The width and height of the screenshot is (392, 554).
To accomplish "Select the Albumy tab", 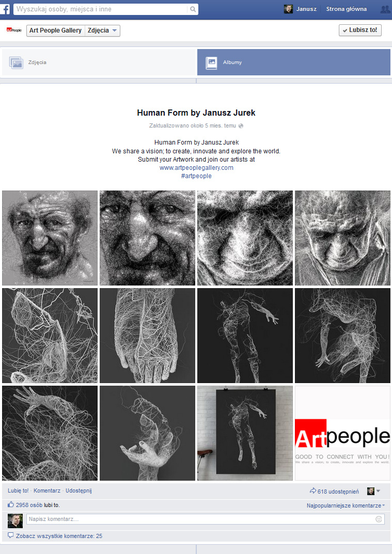I will [294, 62].
